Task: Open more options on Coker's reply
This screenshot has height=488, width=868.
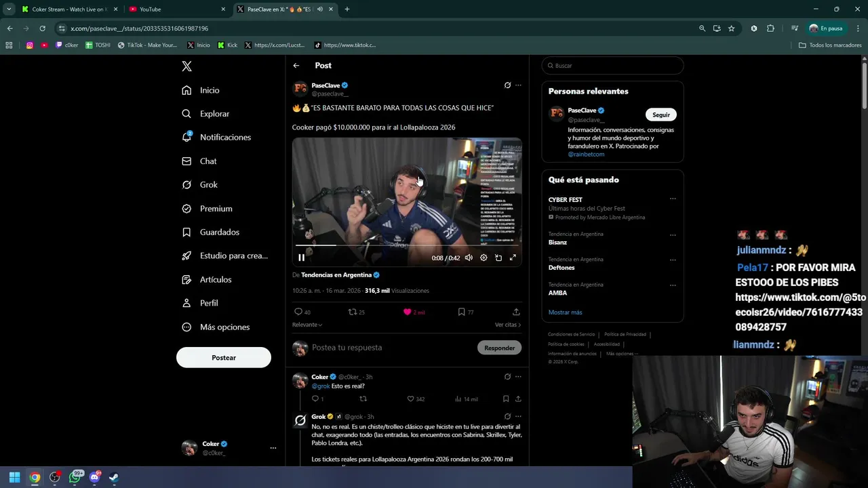Action: pos(518,377)
